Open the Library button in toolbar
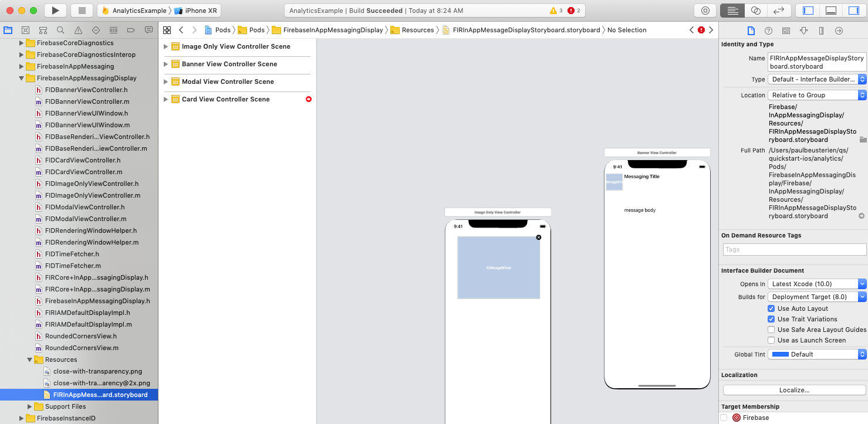Viewport: 868px width, 424px height. click(x=705, y=11)
